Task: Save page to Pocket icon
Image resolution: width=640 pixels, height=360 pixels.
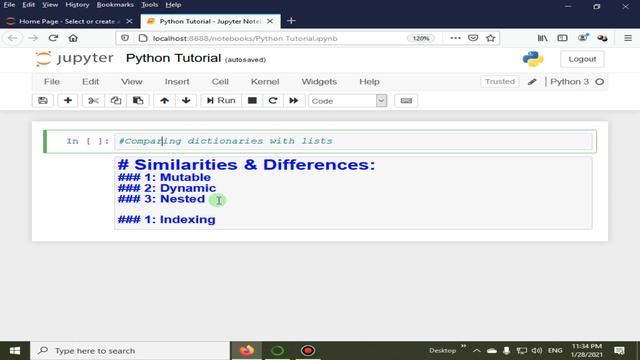Action: click(x=473, y=38)
